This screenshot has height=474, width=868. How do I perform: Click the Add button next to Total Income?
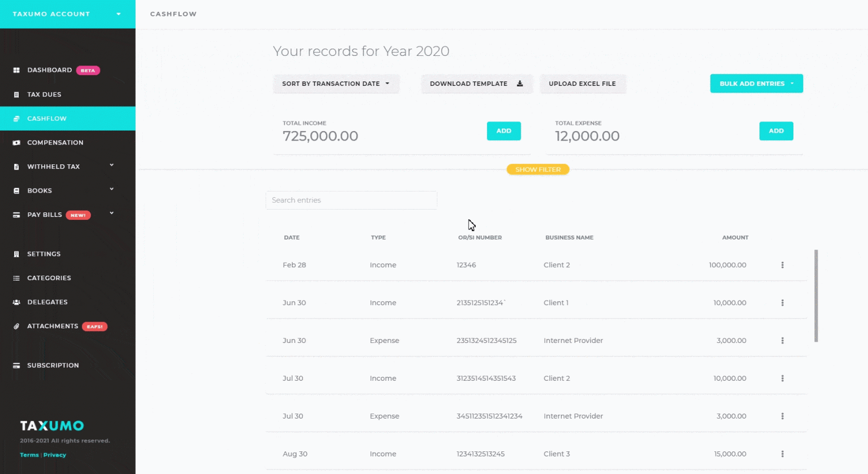[503, 131]
